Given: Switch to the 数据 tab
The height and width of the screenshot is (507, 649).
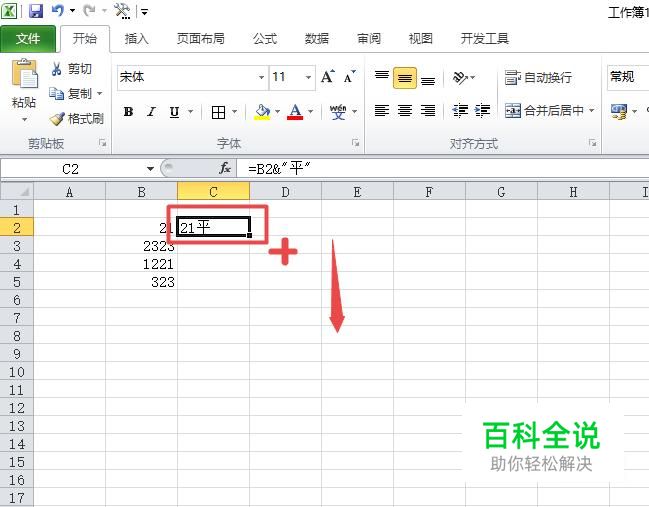Looking at the screenshot, I should [317, 38].
